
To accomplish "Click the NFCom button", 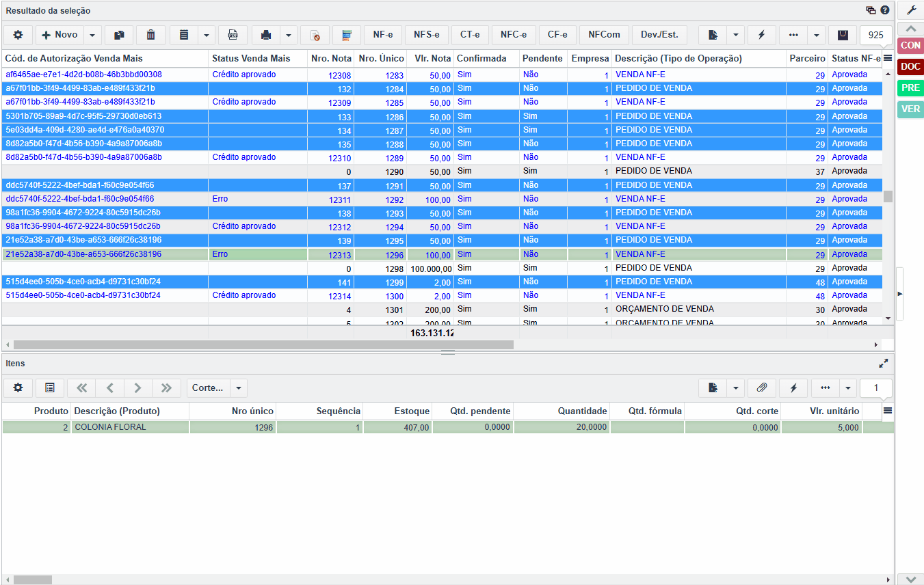I will pos(604,35).
